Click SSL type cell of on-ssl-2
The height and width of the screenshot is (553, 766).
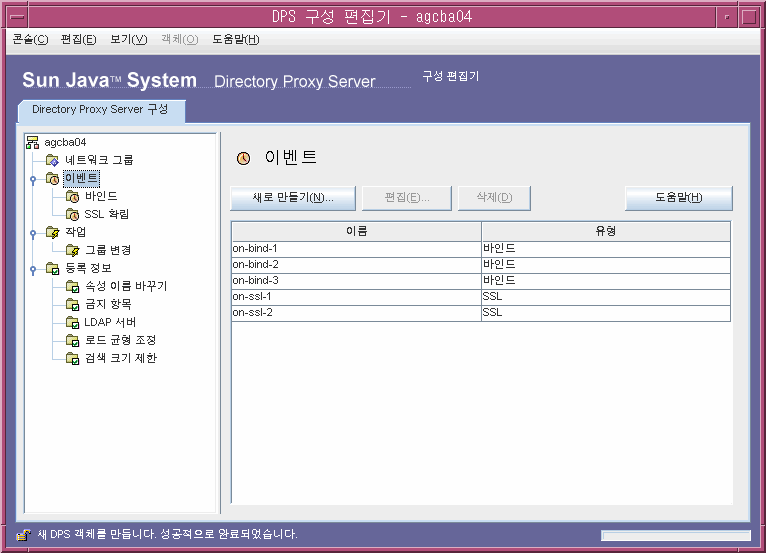tap(606, 313)
